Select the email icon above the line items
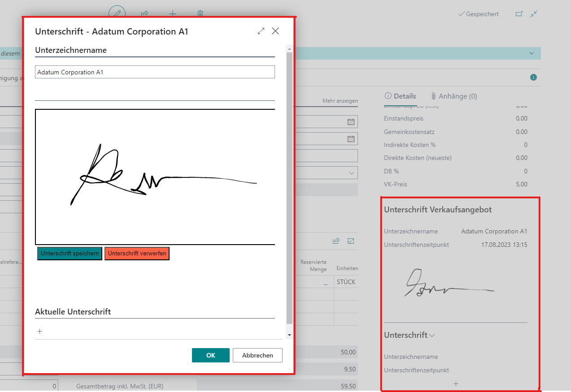This screenshot has height=392, width=571. 351,241
